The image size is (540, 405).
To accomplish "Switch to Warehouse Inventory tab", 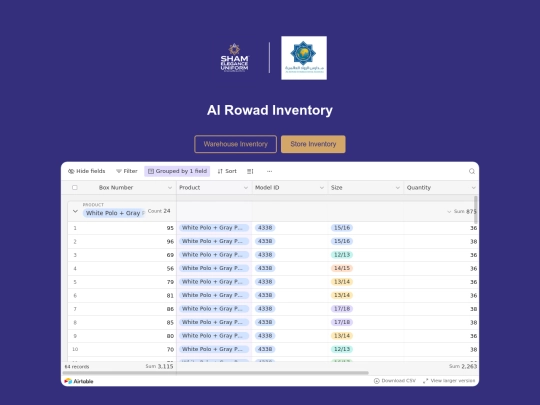I will pyautogui.click(x=236, y=144).
